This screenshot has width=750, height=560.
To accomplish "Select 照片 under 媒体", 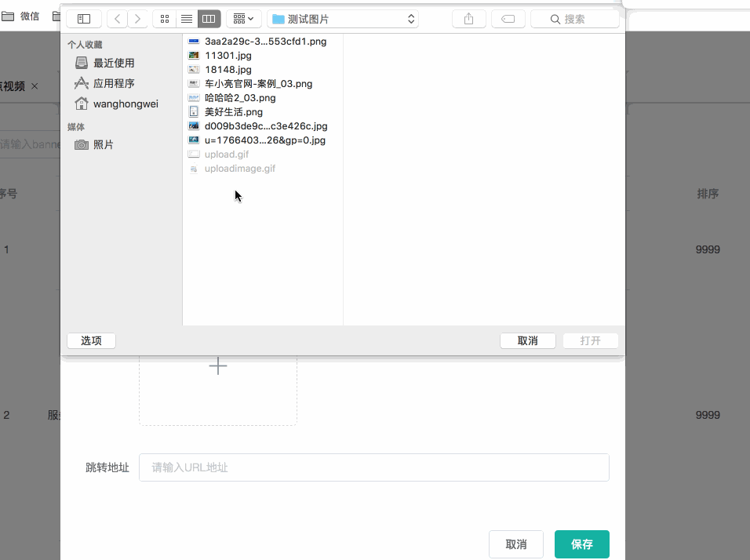I will 94,144.
